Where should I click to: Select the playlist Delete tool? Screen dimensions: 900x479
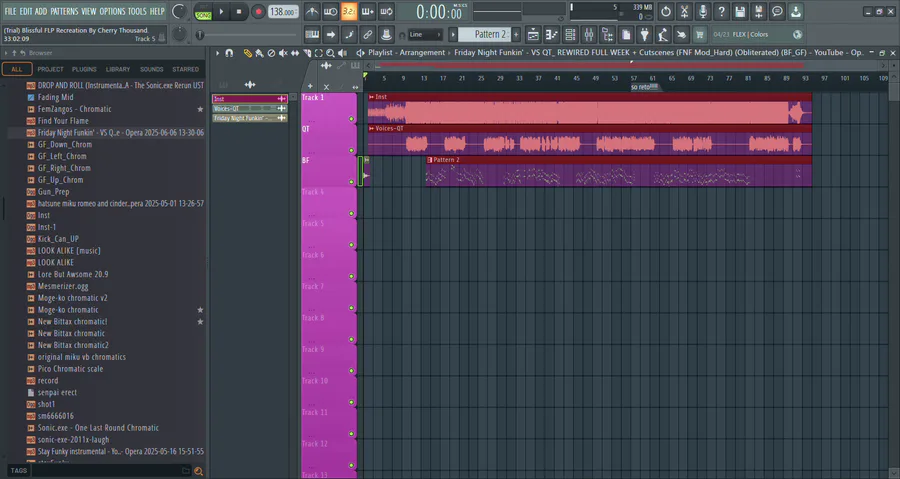coord(271,53)
